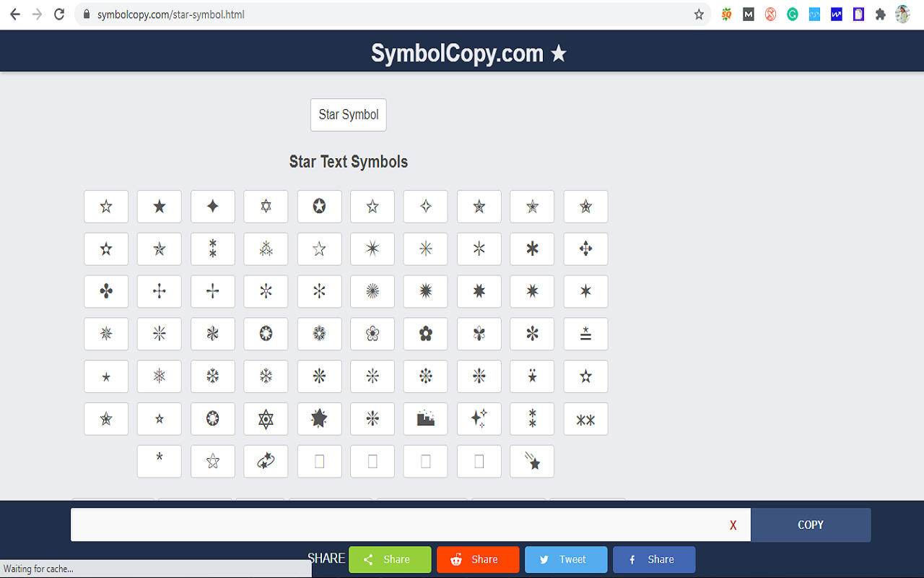Open the browser extensions puzzle icon
Viewport: 924px width, 578px height.
point(880,14)
